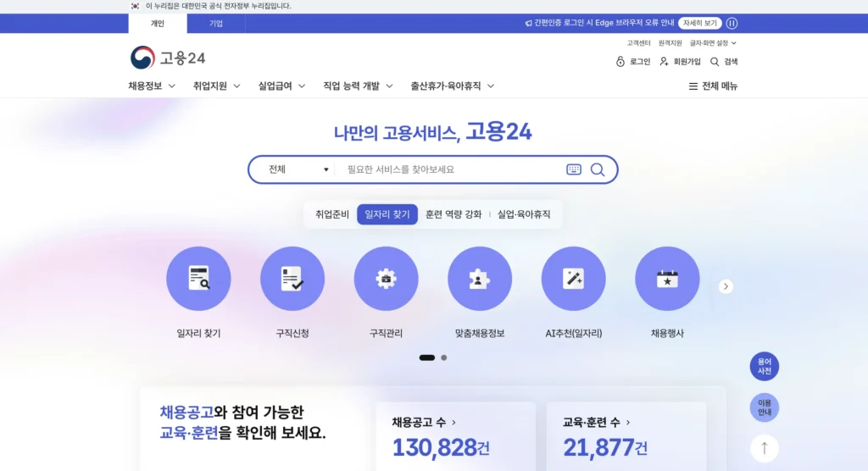Open 이용안내 floating button
The height and width of the screenshot is (471, 868).
click(x=765, y=407)
